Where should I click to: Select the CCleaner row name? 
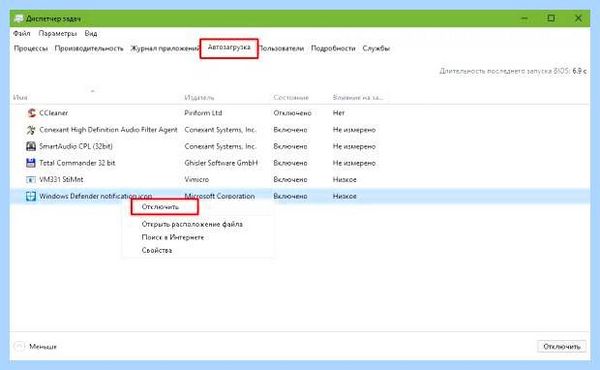coord(54,113)
